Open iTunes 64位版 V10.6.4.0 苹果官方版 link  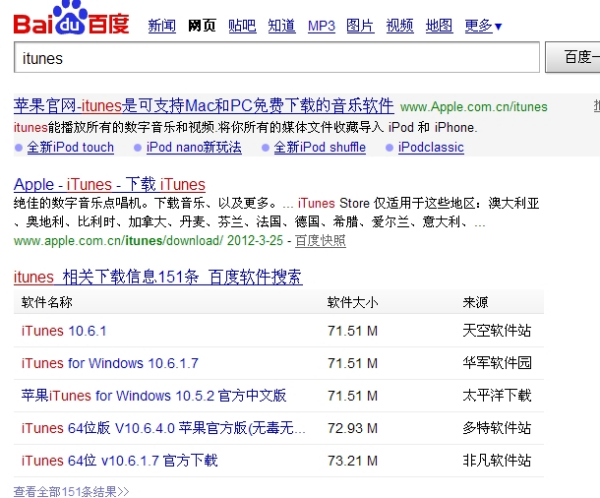pyautogui.click(x=163, y=428)
